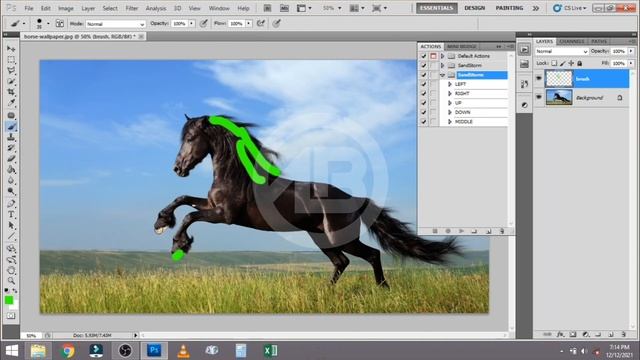Screen dimensions: 640x360
Task: Swap foreground and background colors
Action: pyautogui.click(x=15, y=290)
